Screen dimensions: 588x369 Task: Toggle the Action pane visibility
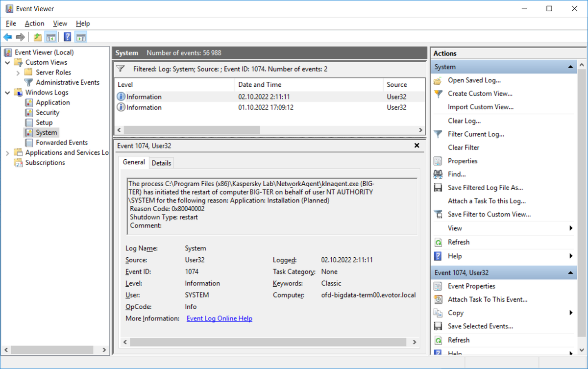tap(81, 37)
